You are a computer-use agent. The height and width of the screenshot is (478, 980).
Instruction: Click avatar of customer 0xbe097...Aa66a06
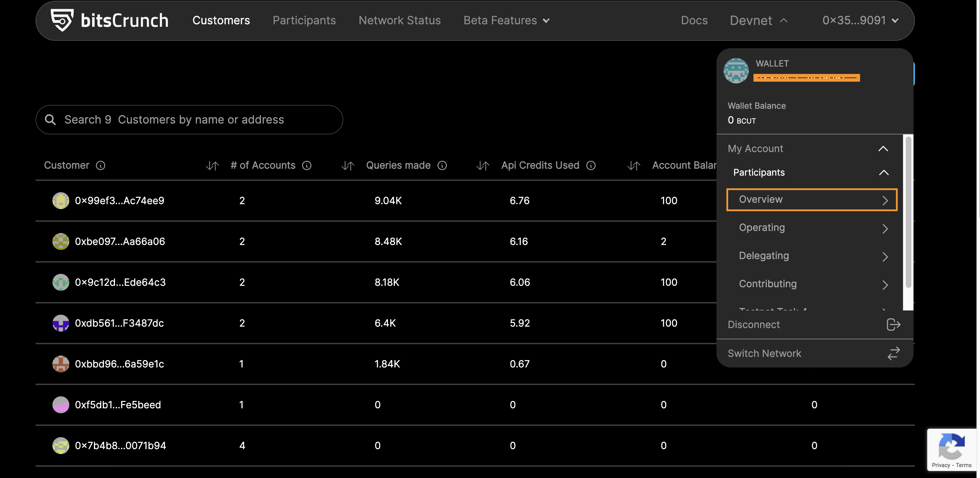click(61, 241)
